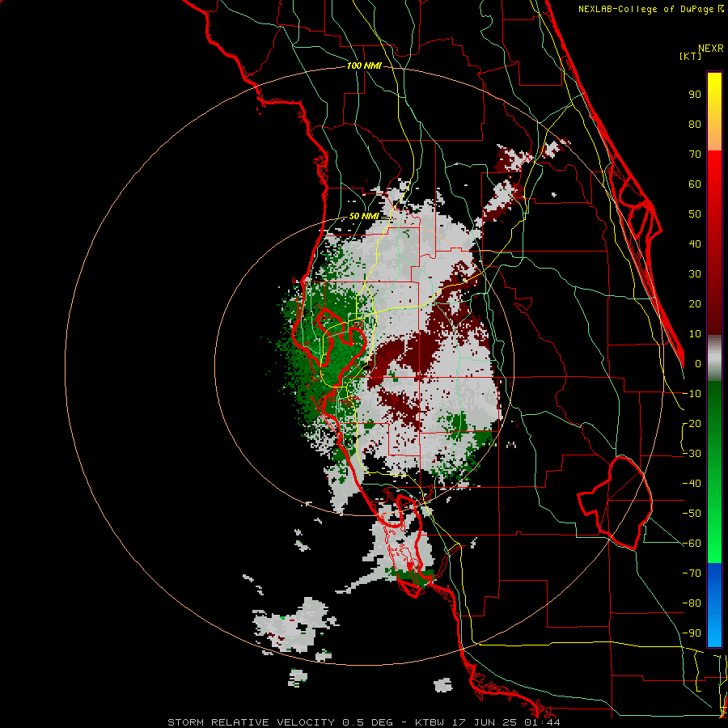Viewport: 728px width, 728px height.
Task: Click the 0 value on velocity scale
Action: [x=698, y=363]
